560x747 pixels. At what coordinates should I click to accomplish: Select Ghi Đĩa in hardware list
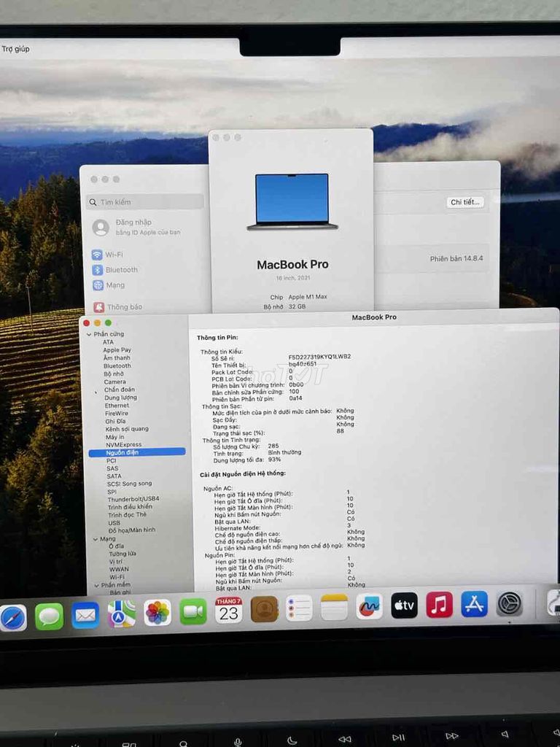115,421
